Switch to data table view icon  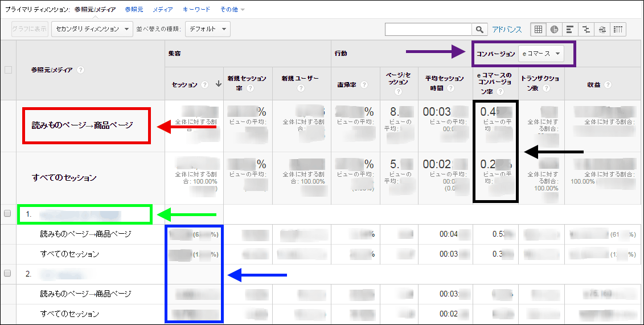pyautogui.click(x=538, y=30)
